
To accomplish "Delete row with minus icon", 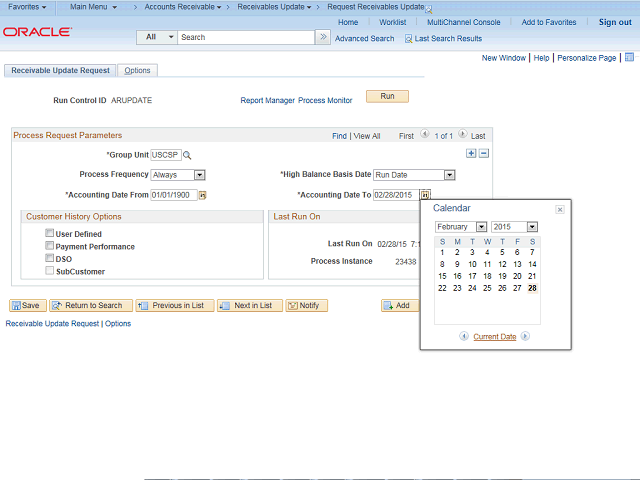I will tap(484, 153).
